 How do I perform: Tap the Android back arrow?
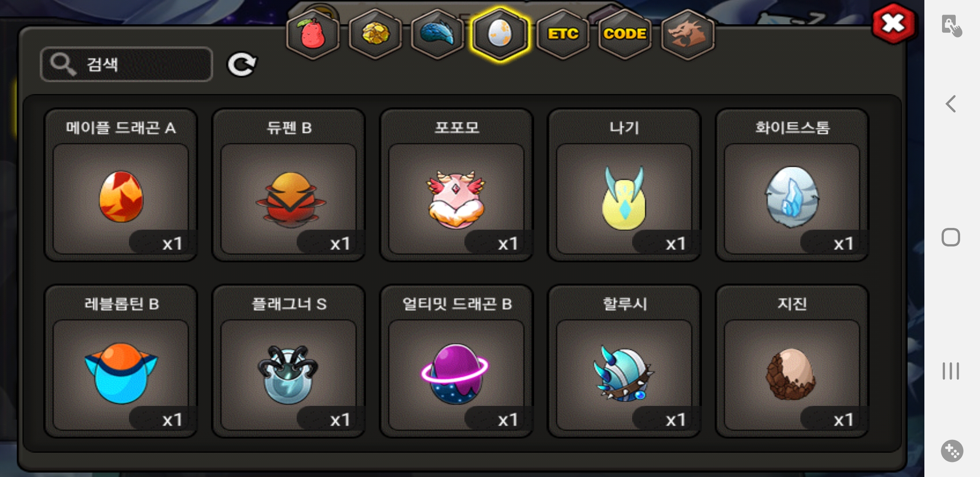pyautogui.click(x=951, y=104)
